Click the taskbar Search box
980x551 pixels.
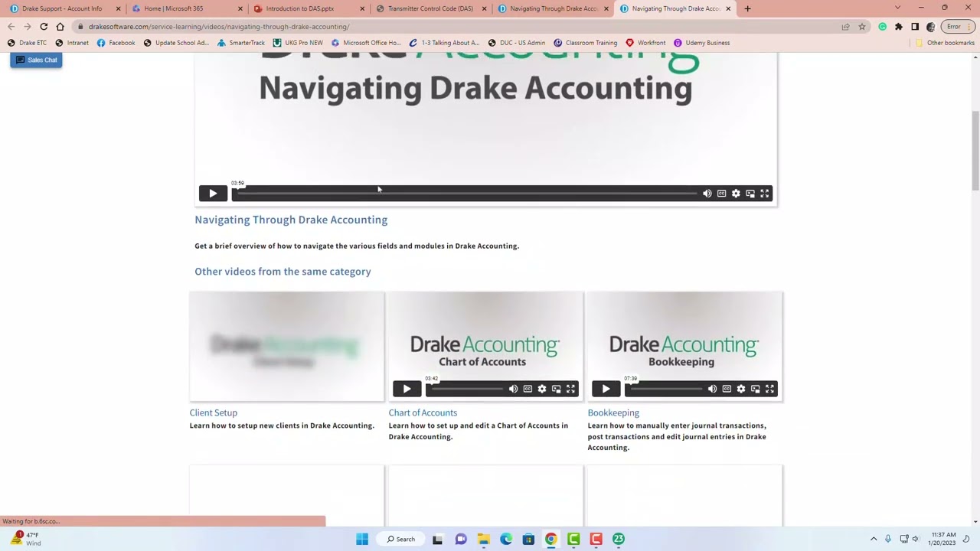click(401, 540)
